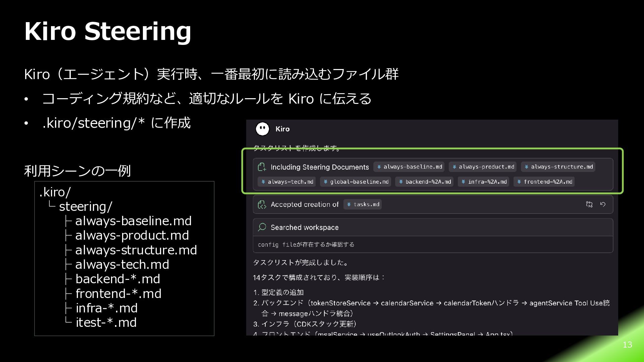644x362 pixels.
Task: Click the Accepted creation file icon
Action: (x=262, y=204)
